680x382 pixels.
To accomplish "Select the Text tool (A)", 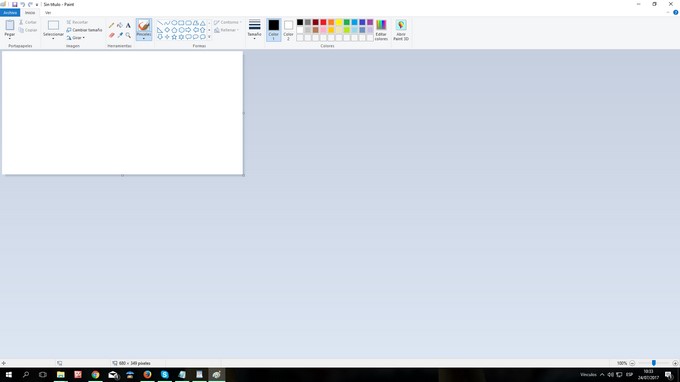I will pyautogui.click(x=128, y=26).
